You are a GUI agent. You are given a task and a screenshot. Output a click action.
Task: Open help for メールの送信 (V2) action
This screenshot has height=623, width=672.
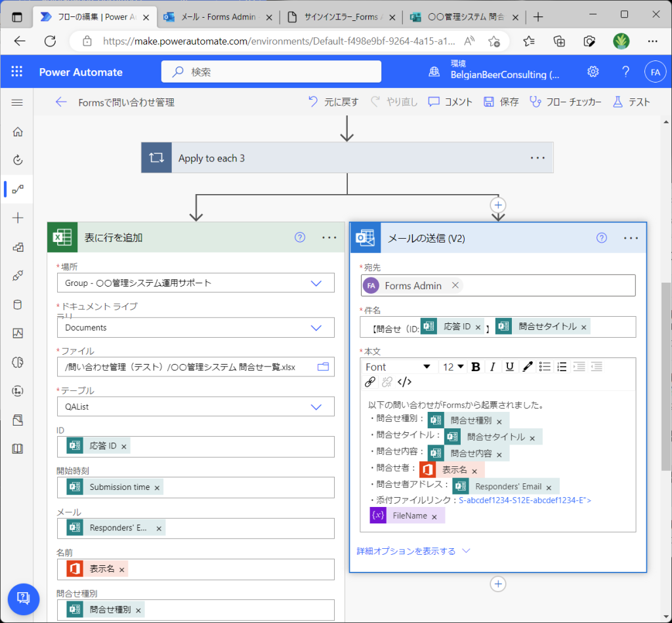coord(602,237)
